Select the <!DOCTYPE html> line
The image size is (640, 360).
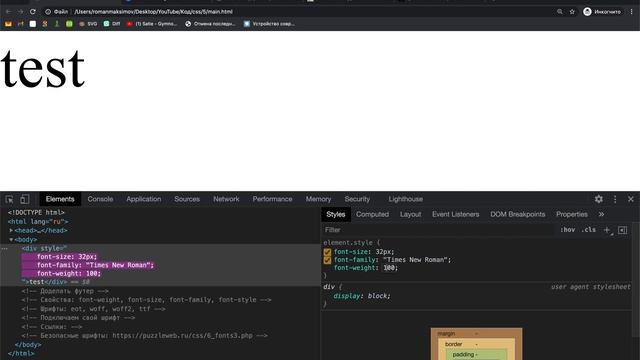coord(36,213)
